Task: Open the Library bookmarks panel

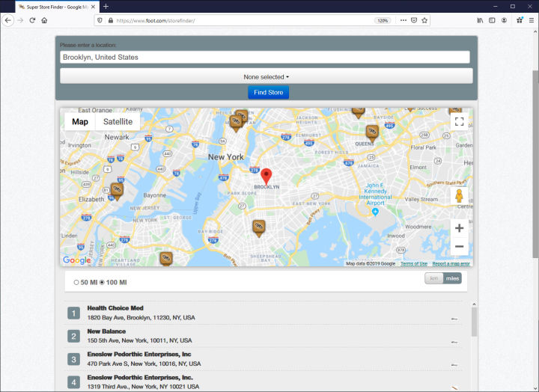Action: pos(480,21)
